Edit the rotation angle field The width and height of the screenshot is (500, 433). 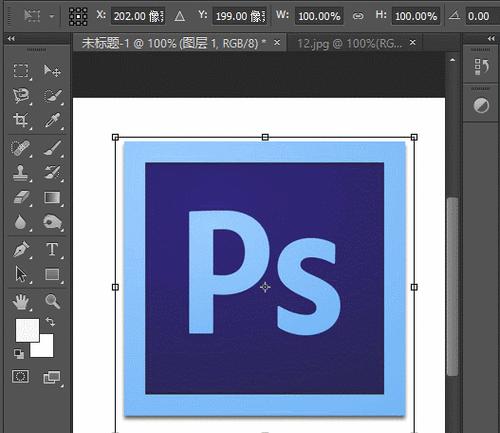point(482,16)
